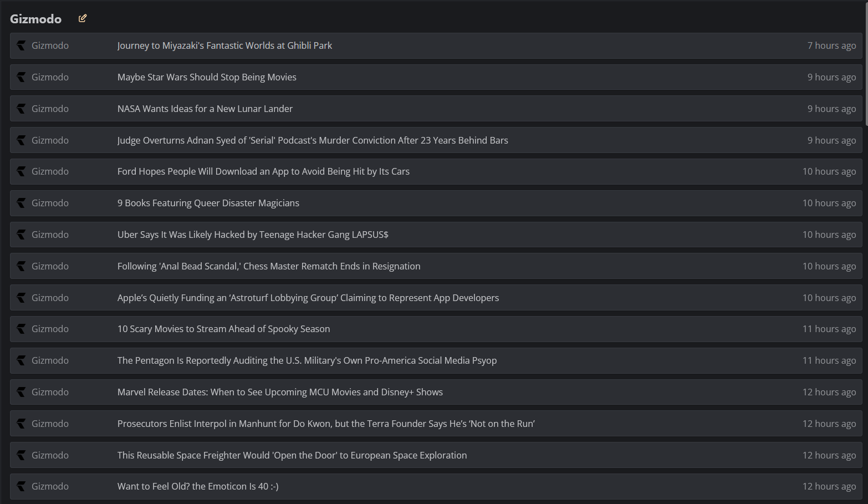Click the 'Gizmodo' source label on the Ghibli Park row

point(50,45)
